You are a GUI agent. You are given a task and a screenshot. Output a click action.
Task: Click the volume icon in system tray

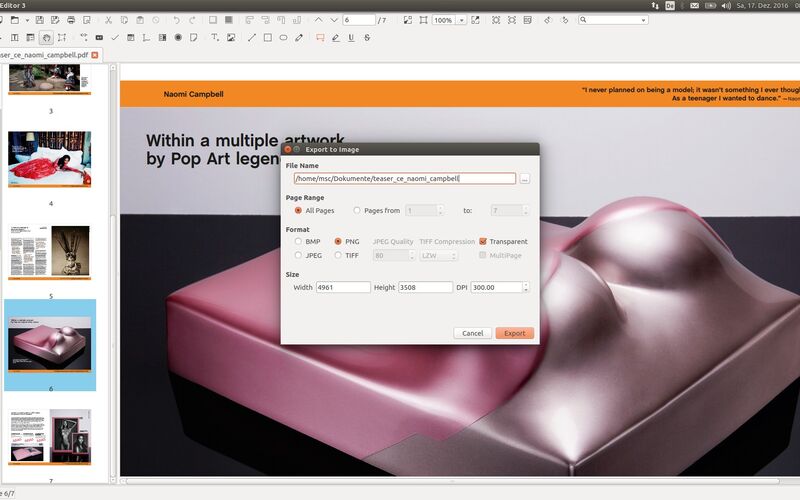tap(726, 6)
